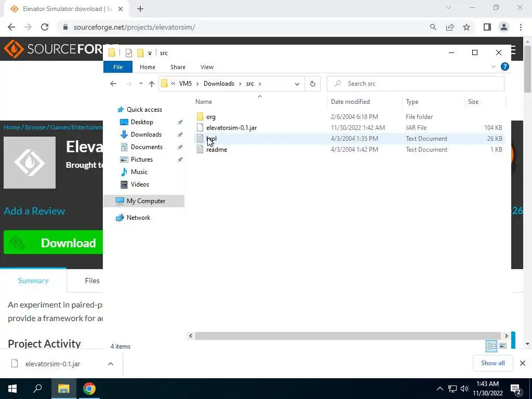
Task: Click Chrome address bar URL
Action: coord(134,27)
